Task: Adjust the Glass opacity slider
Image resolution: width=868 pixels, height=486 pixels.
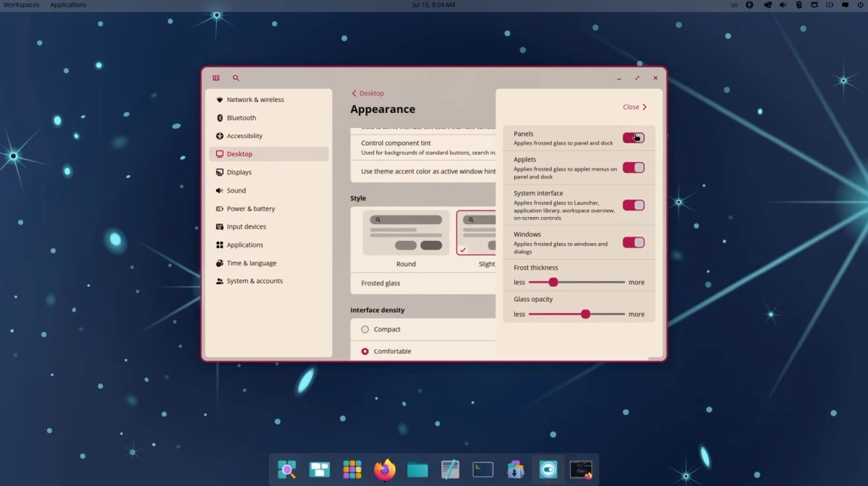Action: click(x=576, y=314)
